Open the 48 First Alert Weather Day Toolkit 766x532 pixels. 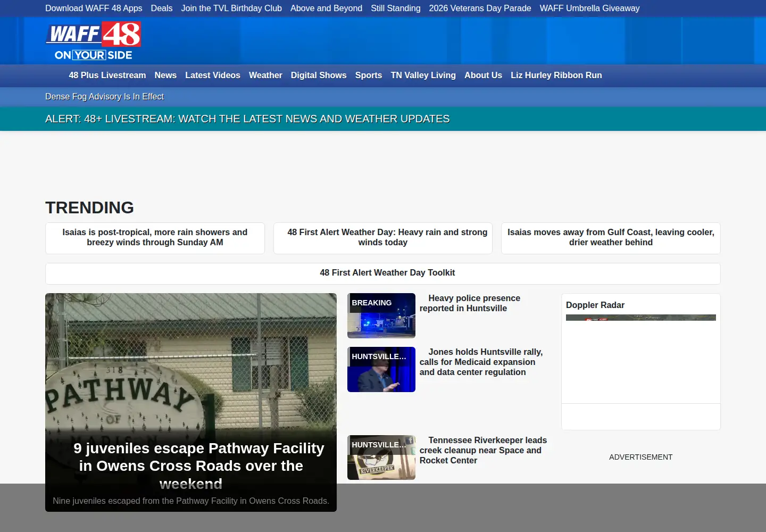383,273
